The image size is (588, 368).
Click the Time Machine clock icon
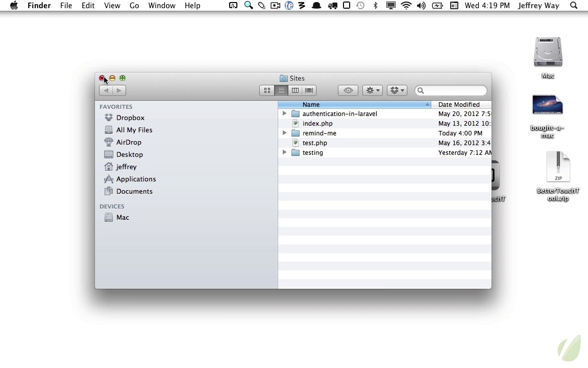(x=360, y=6)
